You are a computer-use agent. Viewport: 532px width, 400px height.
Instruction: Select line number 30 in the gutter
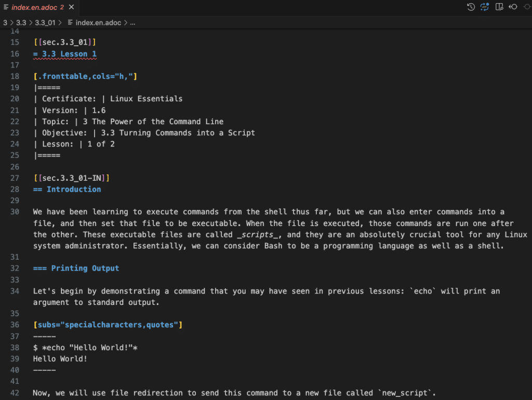tap(14, 212)
